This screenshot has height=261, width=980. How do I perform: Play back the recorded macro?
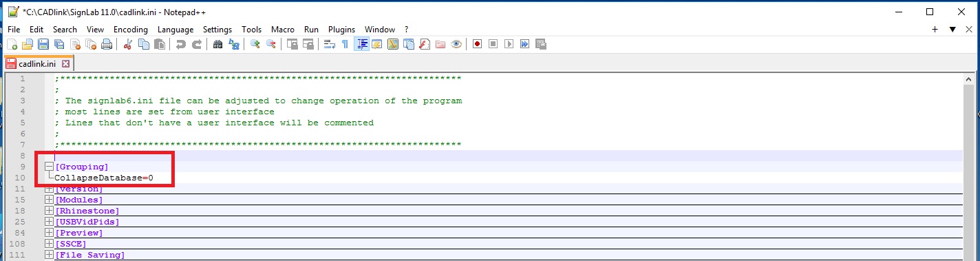(509, 44)
